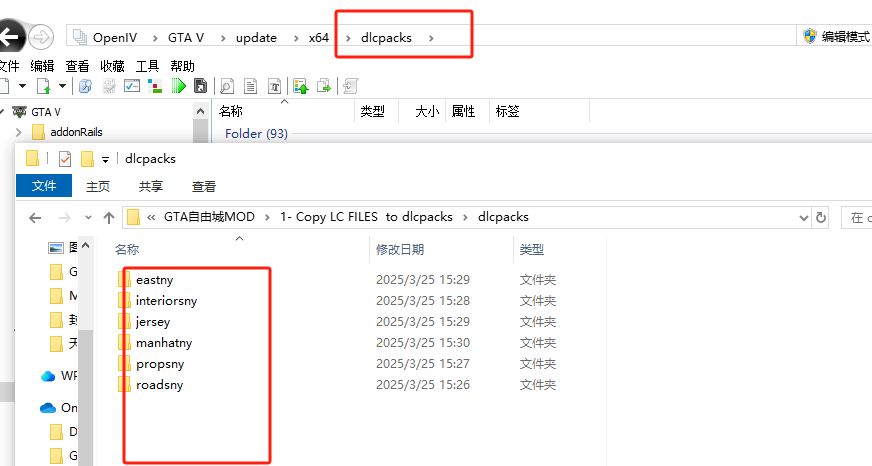Click the export icon with green right arrow

324,86
